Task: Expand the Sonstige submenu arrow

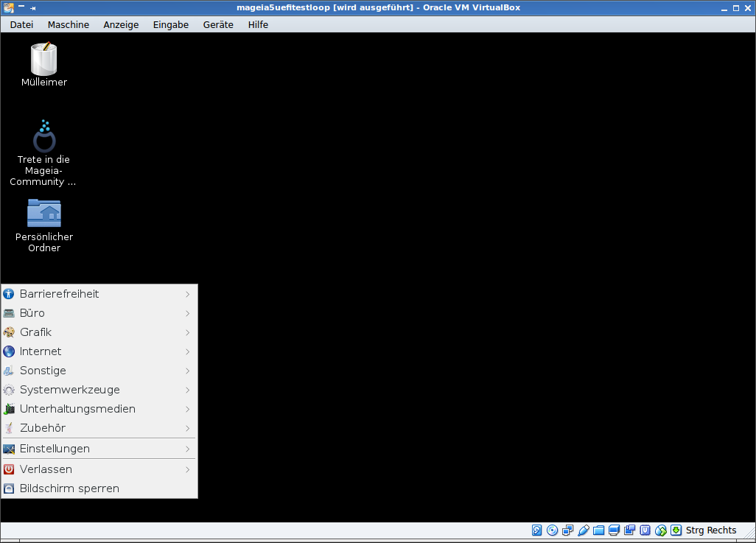Action: (x=188, y=371)
